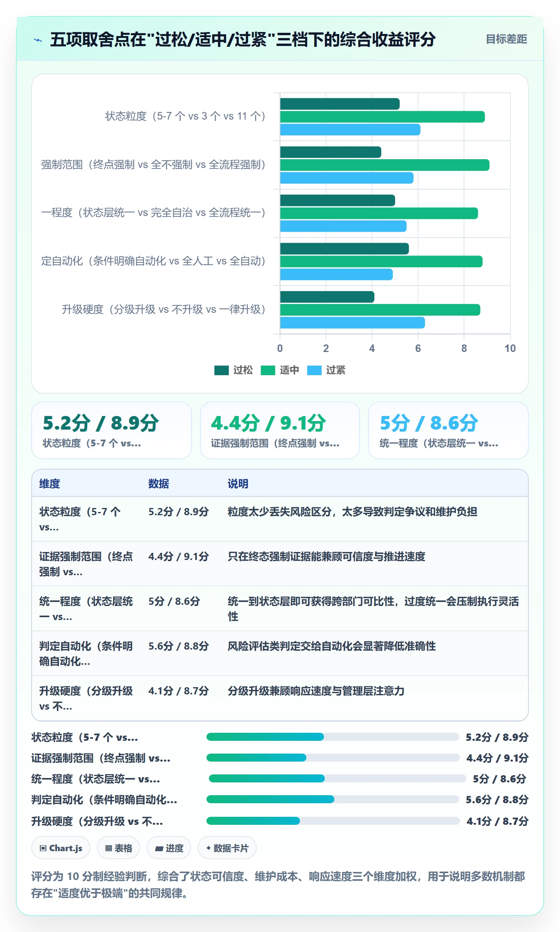
Task: Click table cell 统一程度（状态层统一 vs...
Action: point(86,609)
